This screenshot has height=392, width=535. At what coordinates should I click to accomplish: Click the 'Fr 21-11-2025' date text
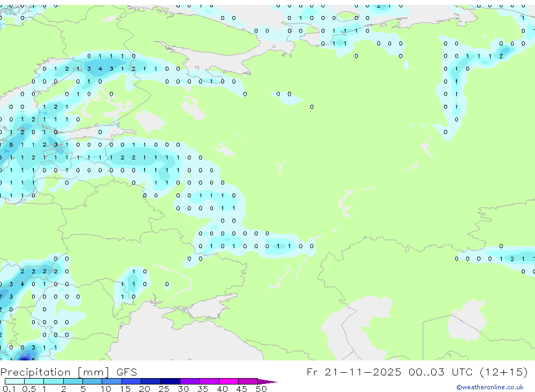354,372
